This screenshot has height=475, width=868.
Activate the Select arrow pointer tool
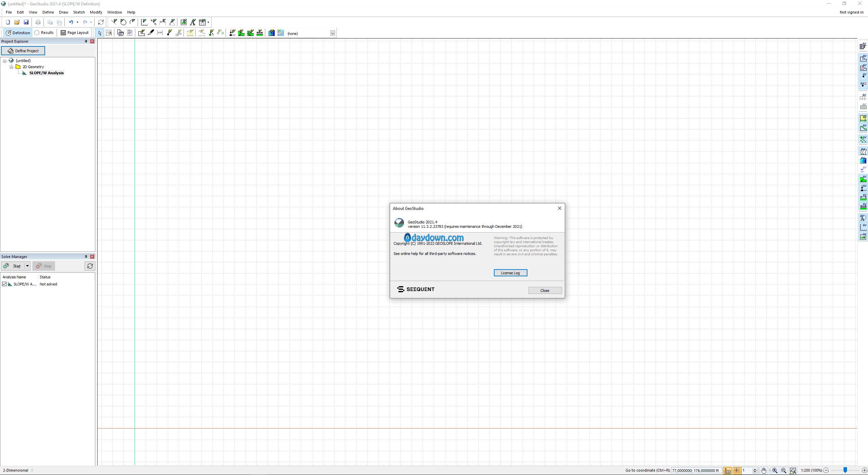pyautogui.click(x=99, y=33)
